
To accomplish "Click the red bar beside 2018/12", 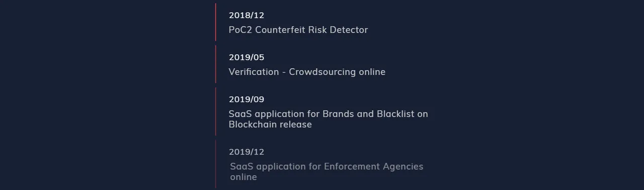I will coord(216,22).
